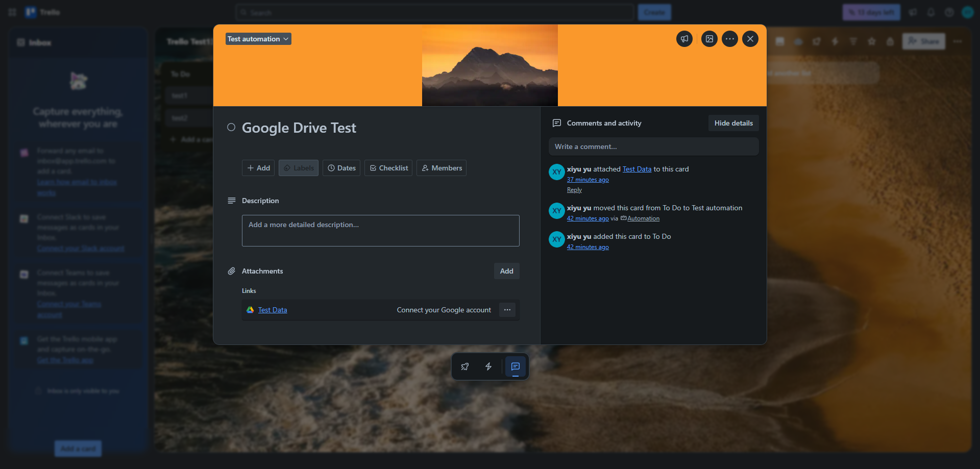Click 42 minutes ago under added activity
980x469 pixels.
tap(588, 247)
